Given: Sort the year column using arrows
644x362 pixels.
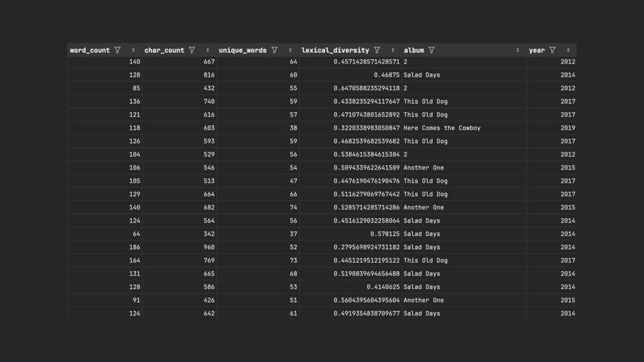Looking at the screenshot, I should pyautogui.click(x=568, y=50).
